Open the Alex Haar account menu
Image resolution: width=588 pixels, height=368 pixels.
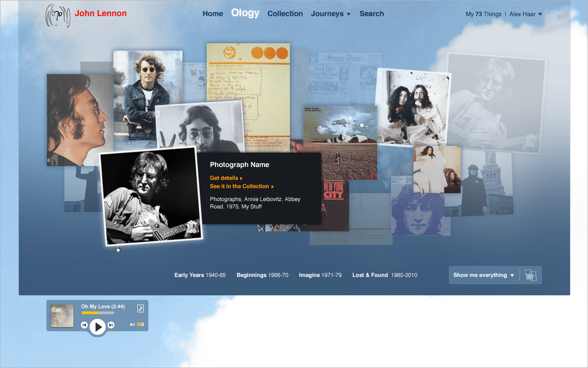coord(526,14)
